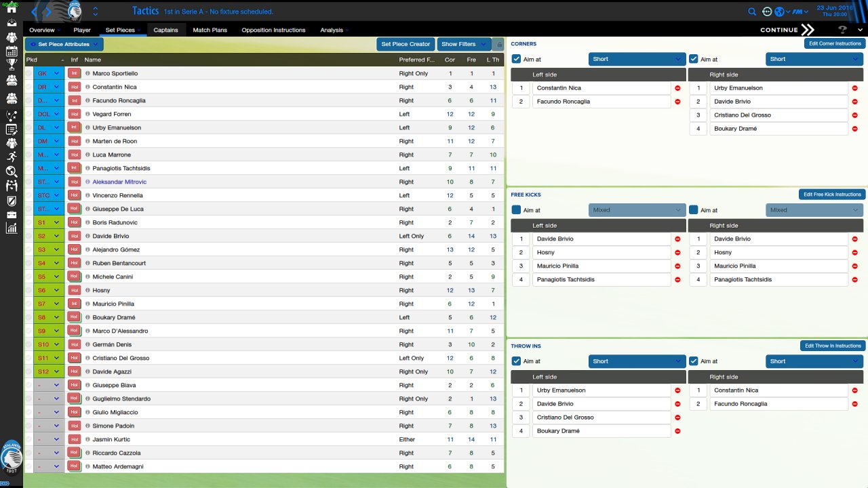Switch to the Captains tab
This screenshot has width=868, height=488.
(x=165, y=30)
